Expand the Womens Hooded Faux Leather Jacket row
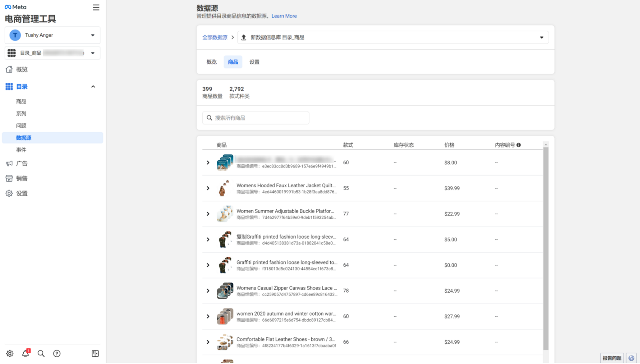640x364 pixels. point(208,188)
